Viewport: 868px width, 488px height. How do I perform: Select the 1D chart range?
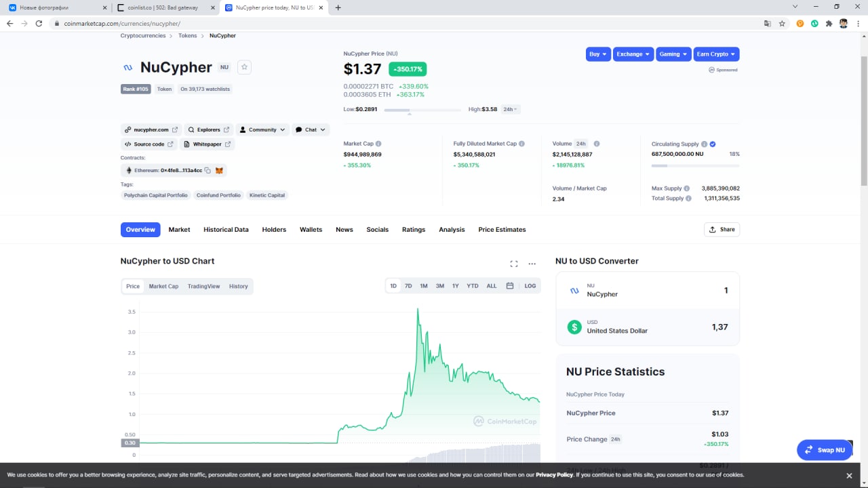click(x=393, y=286)
